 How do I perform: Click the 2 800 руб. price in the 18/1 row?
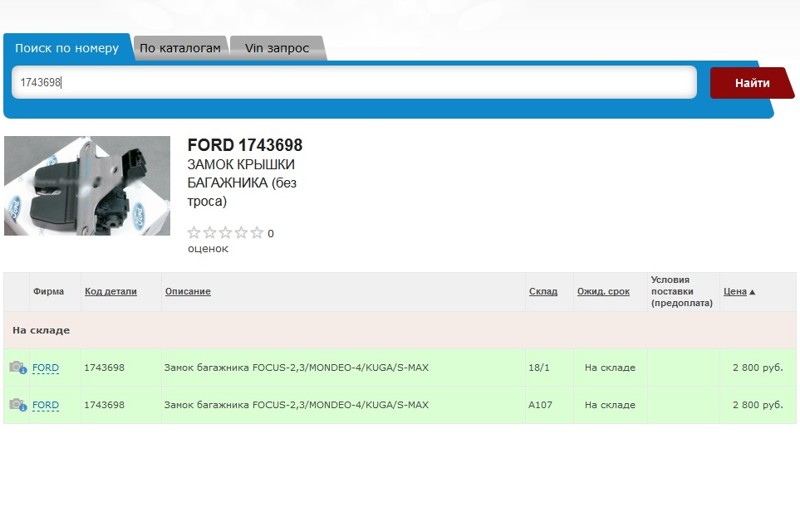point(758,367)
